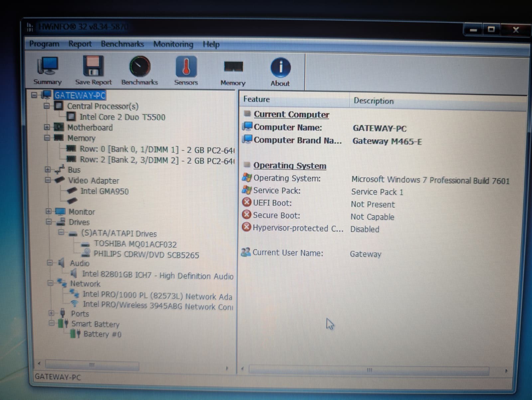The width and height of the screenshot is (532, 400).
Task: Click the Battery #0 icon
Action: pos(75,334)
